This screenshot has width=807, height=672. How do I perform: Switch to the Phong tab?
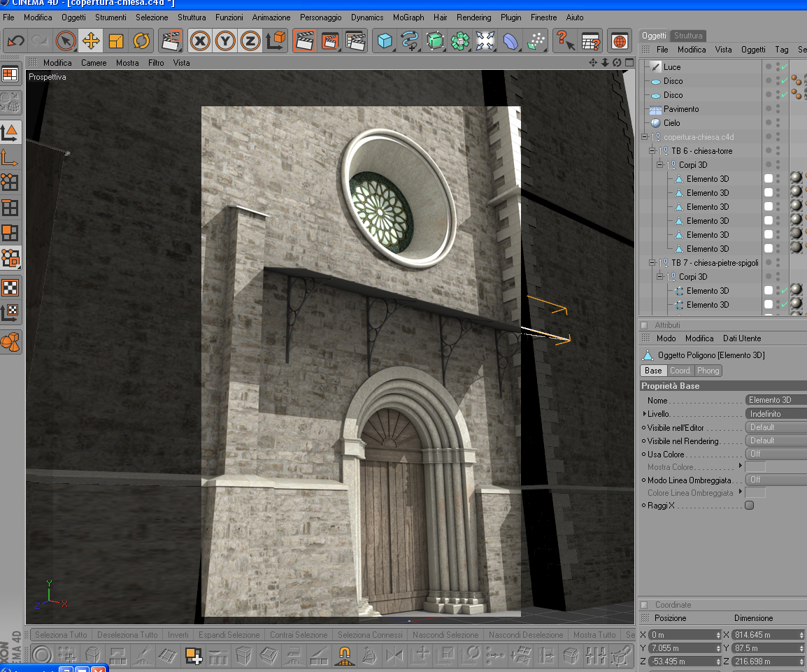coord(708,371)
